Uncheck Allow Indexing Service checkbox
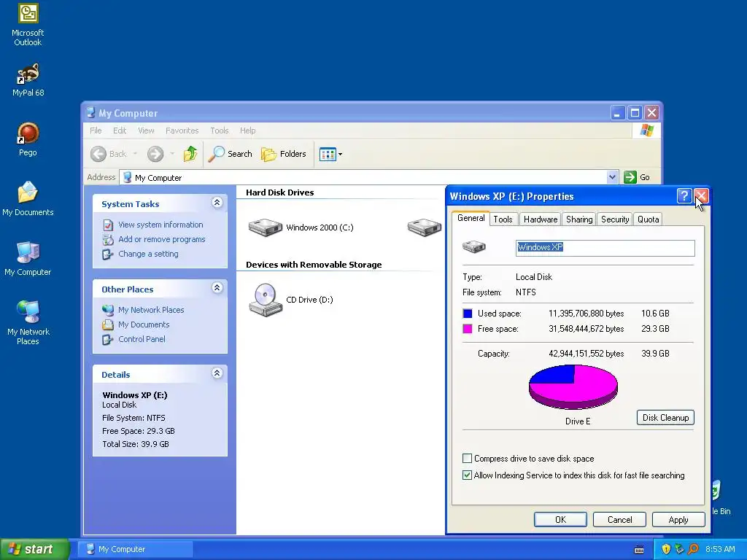The width and height of the screenshot is (747, 560). 468,475
